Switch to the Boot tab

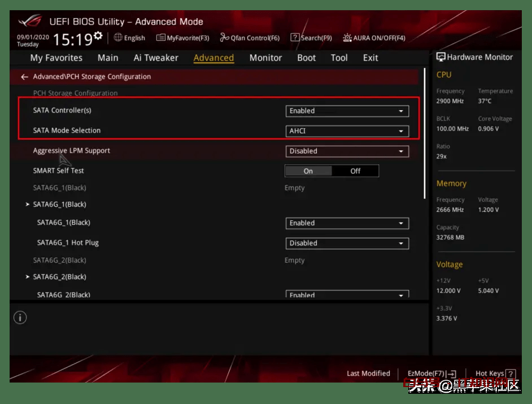click(x=306, y=58)
